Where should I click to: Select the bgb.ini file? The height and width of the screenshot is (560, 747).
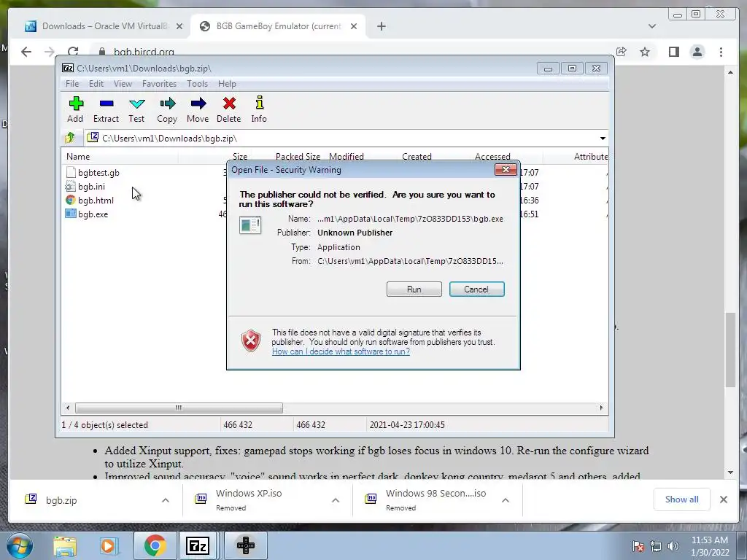(x=86, y=186)
